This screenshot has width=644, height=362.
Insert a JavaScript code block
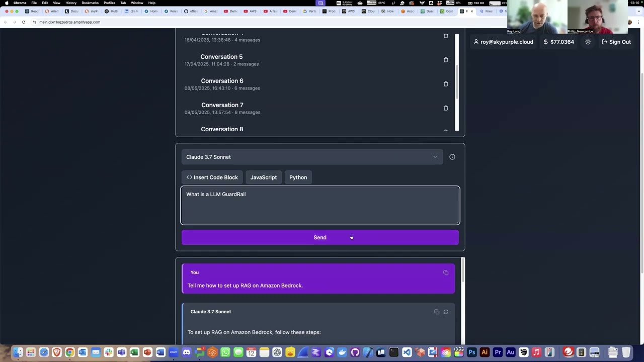[x=264, y=177]
